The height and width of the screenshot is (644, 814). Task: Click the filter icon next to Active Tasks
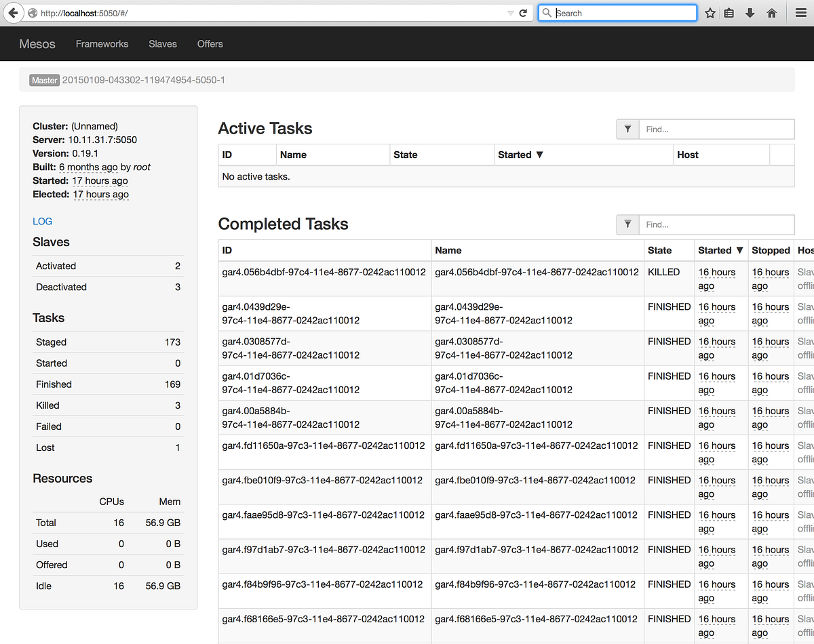coord(627,129)
